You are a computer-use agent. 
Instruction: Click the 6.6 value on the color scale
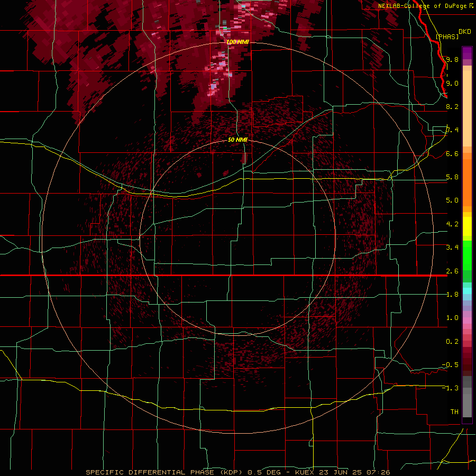click(x=452, y=153)
